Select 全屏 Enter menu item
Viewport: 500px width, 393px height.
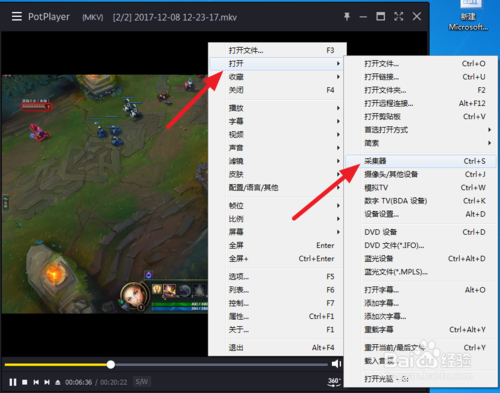[277, 245]
